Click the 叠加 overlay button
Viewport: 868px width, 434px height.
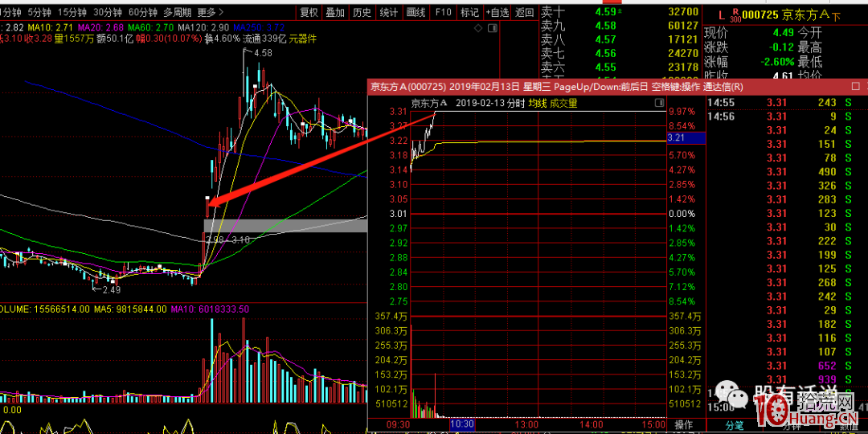(335, 11)
